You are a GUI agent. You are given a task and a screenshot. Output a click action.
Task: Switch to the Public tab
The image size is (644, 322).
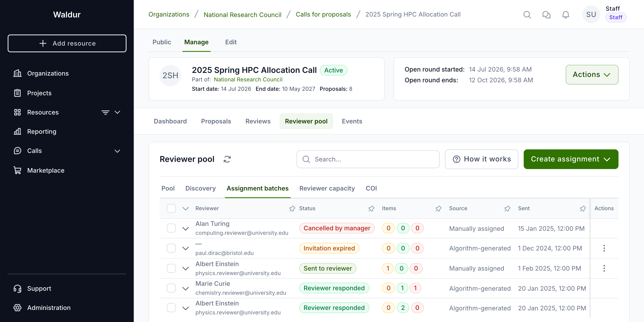click(162, 42)
